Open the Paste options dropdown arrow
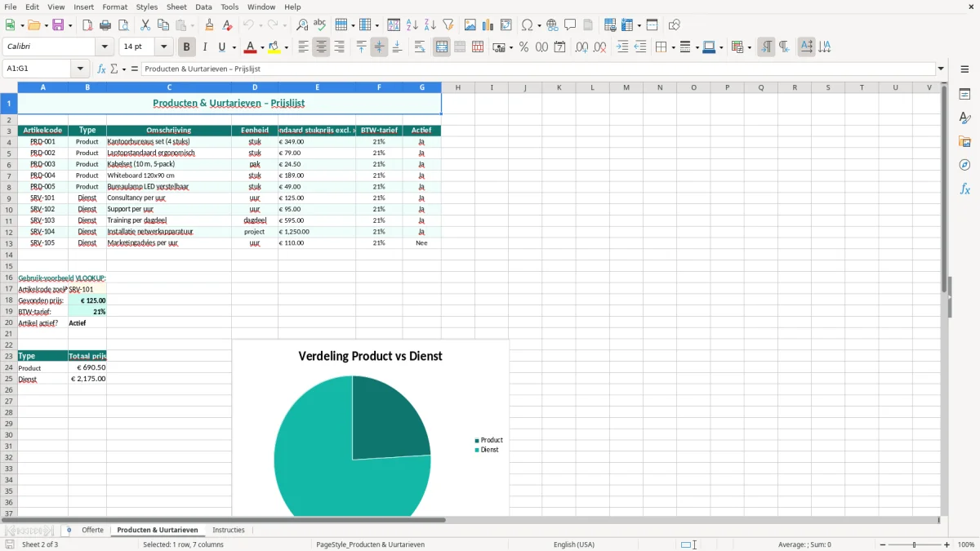Screen dimensions: 980x551 pos(192,25)
